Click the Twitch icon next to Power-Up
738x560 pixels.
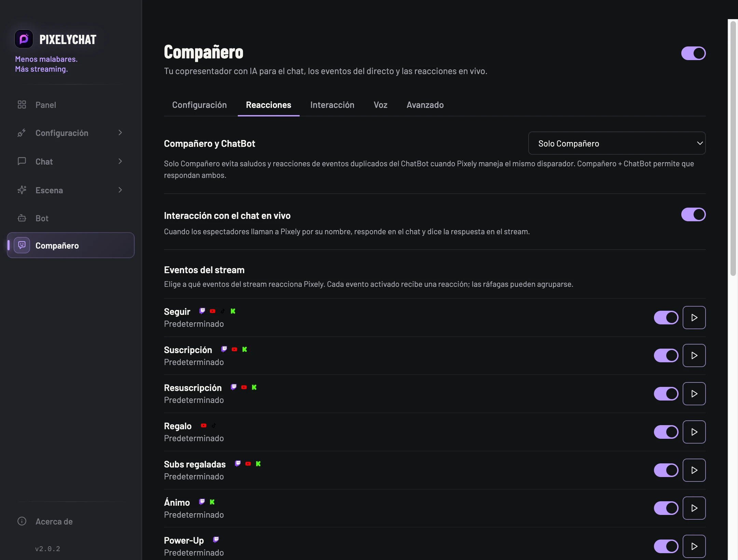[x=216, y=540]
